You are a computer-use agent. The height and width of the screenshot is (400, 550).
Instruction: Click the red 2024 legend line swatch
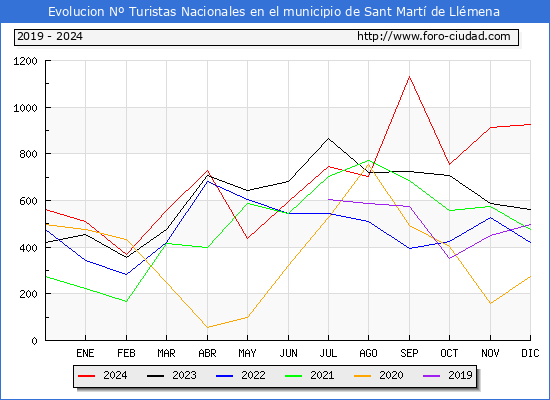pyautogui.click(x=86, y=376)
